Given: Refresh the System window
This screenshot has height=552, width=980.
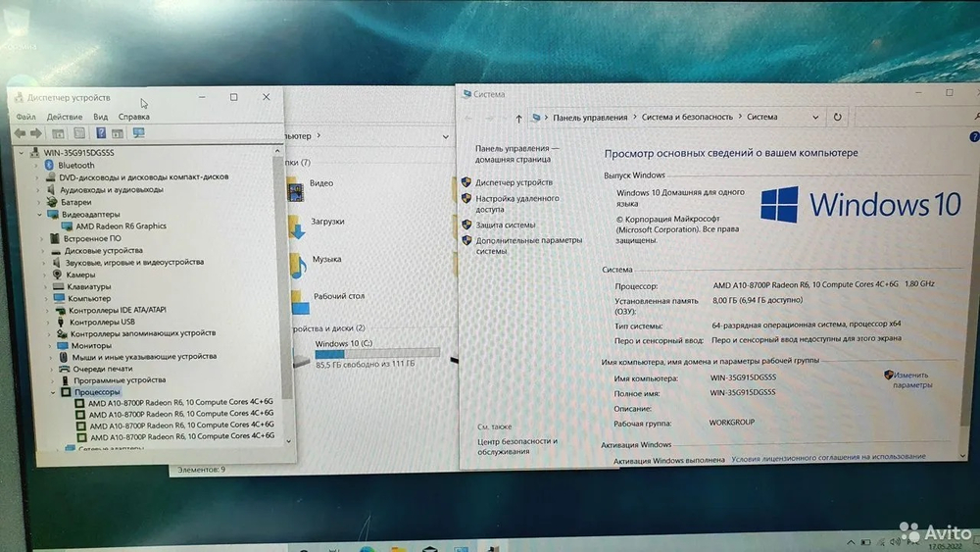Looking at the screenshot, I should (x=837, y=117).
